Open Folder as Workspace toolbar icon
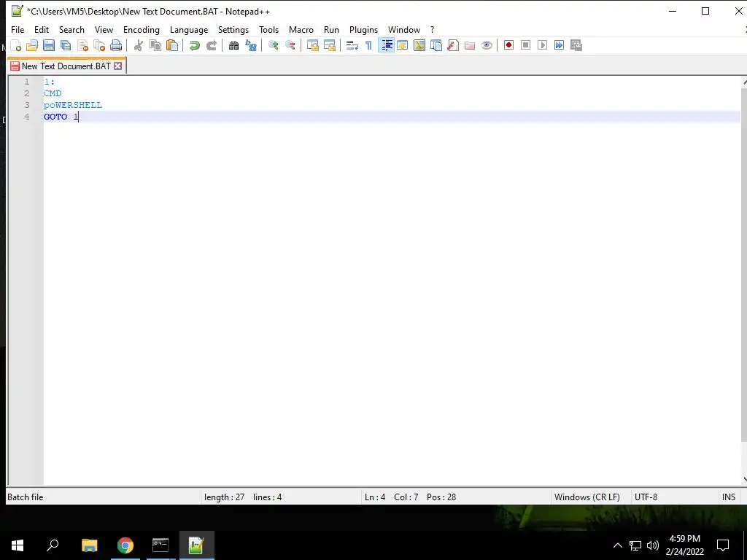 click(470, 45)
